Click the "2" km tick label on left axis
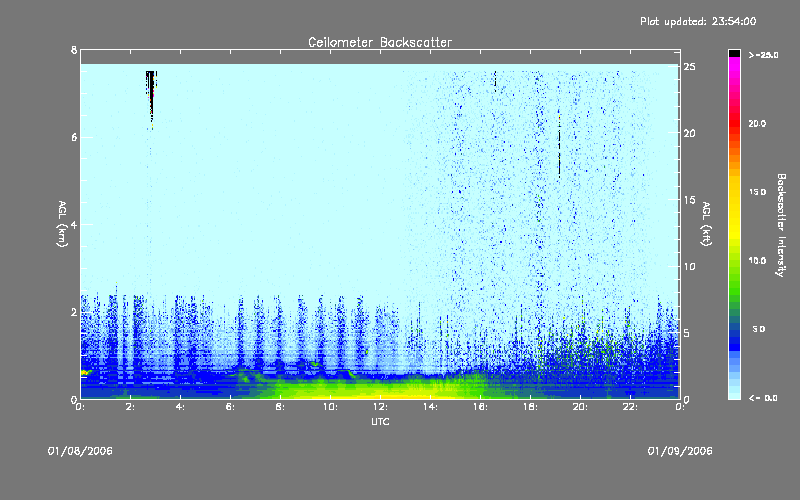This screenshot has width=800, height=500. point(74,312)
